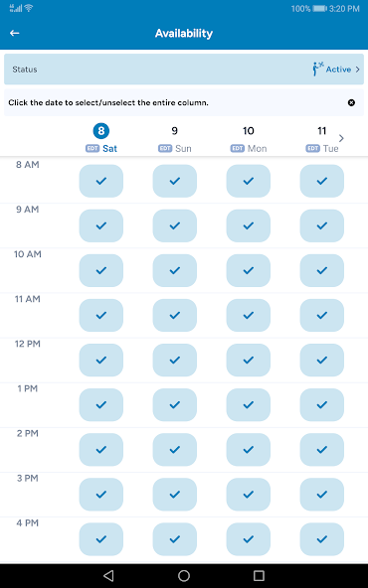368x588 pixels.
Task: Open recent apps square button
Action: (259, 576)
